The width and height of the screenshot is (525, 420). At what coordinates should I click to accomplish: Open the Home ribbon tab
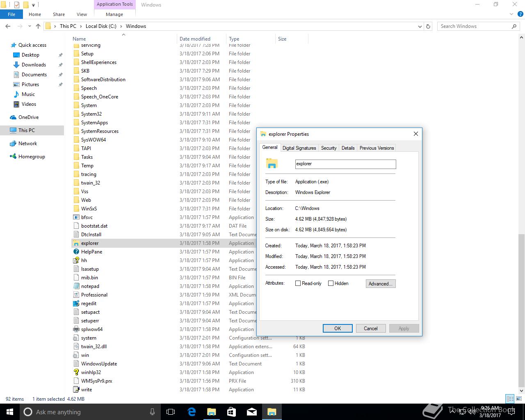pos(35,14)
